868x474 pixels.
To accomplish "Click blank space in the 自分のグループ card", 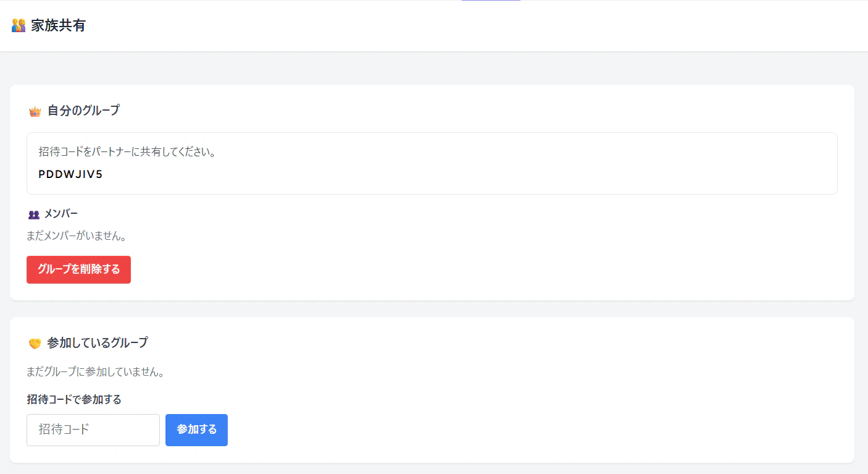I will (x=494, y=260).
